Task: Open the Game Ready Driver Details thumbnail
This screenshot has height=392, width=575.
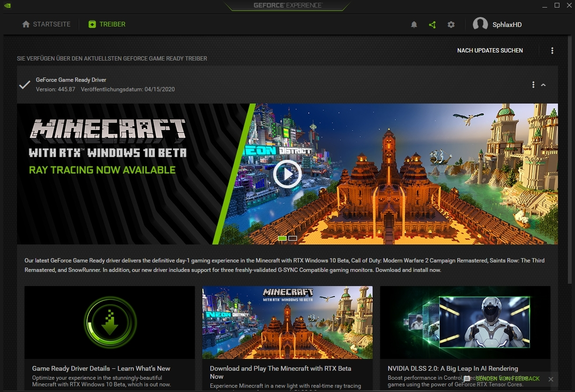Action: pyautogui.click(x=110, y=322)
